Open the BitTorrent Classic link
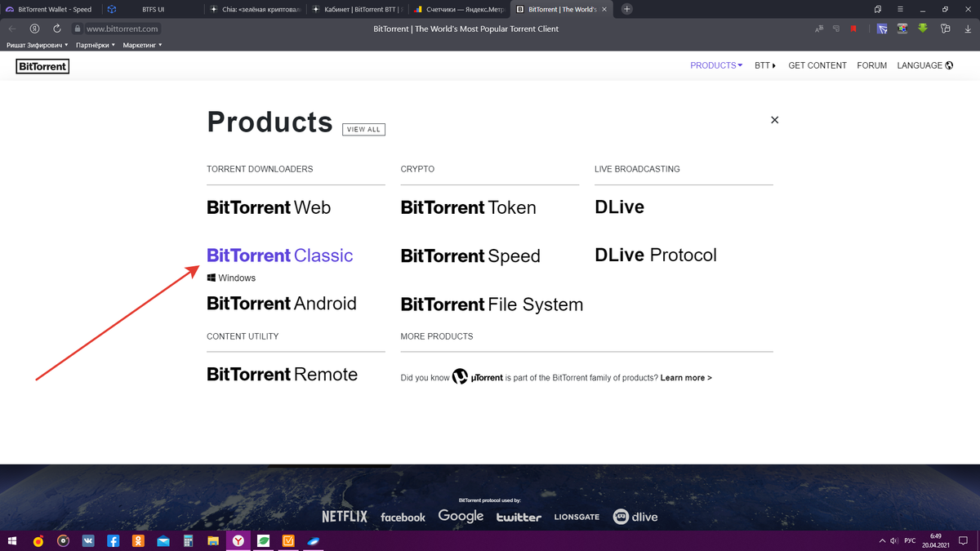Screen dimensions: 980x551 point(279,256)
